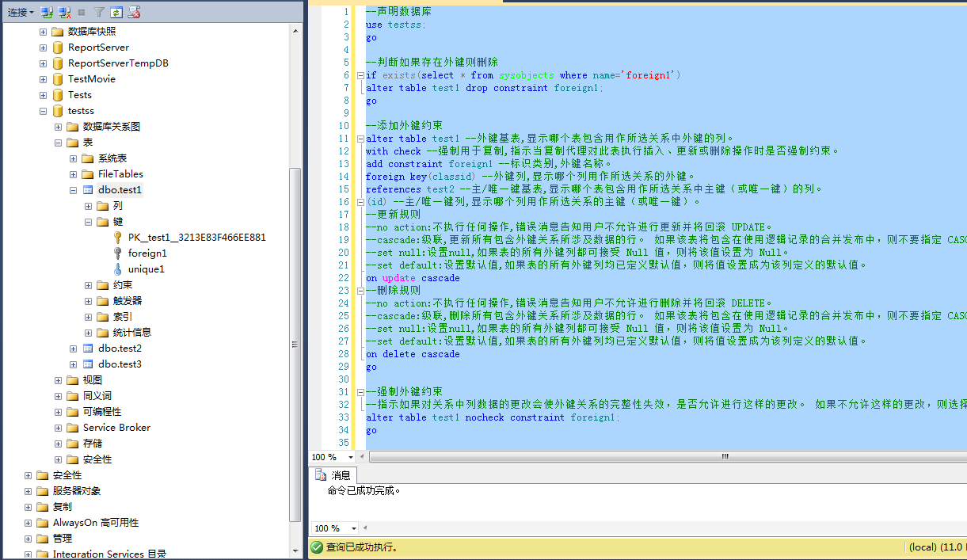Open the messages pane zoom 100 % dropdown
The height and width of the screenshot is (560, 967).
pyautogui.click(x=353, y=528)
